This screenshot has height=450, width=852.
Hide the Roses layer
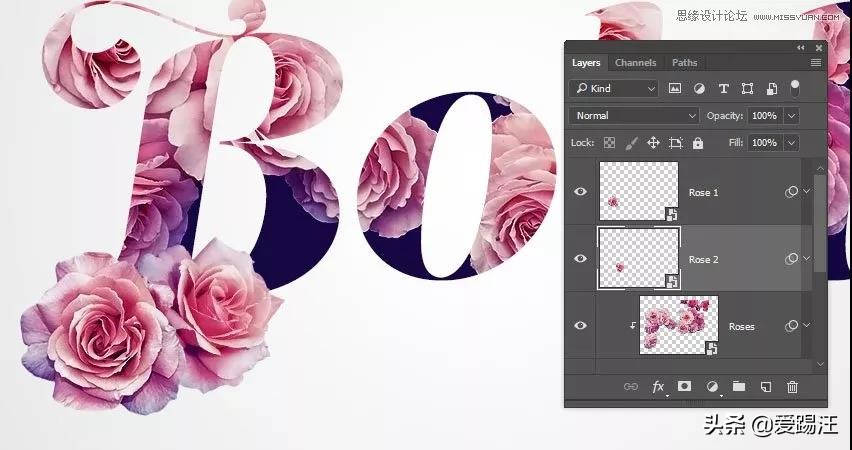[x=580, y=326]
